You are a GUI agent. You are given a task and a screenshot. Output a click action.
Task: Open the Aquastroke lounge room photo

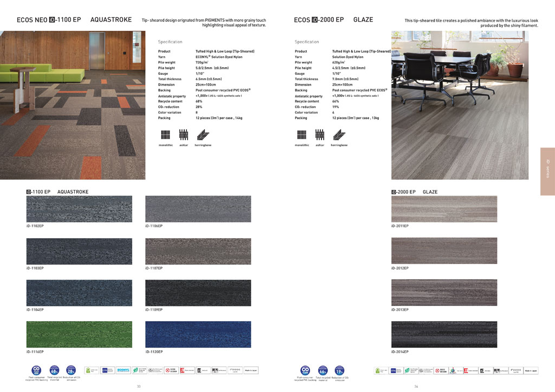point(73,105)
